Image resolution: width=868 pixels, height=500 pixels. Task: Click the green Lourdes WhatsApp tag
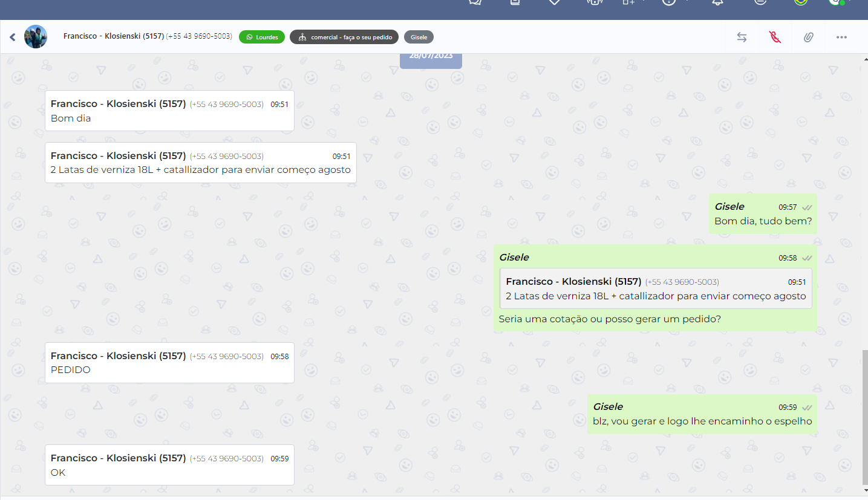pyautogui.click(x=262, y=37)
